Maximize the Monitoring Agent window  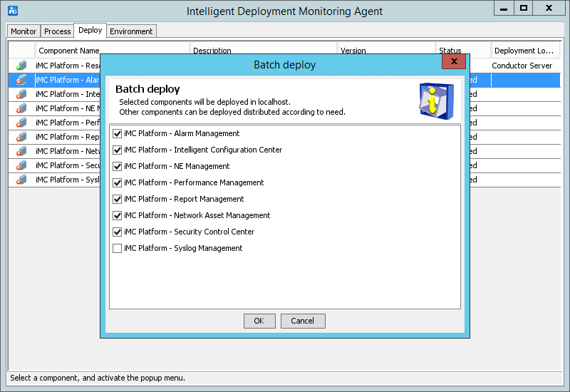click(524, 9)
